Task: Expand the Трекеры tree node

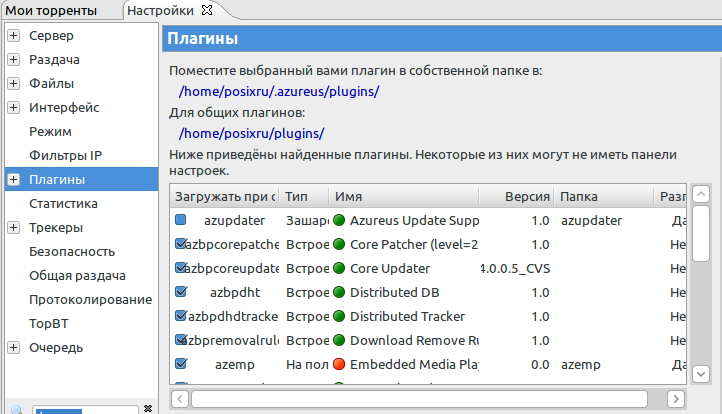Action: [14, 227]
